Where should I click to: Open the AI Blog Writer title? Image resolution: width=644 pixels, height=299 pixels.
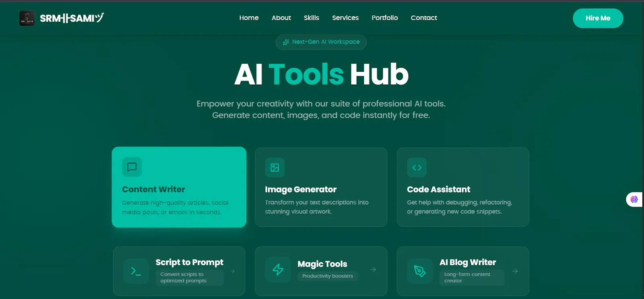coord(467,262)
